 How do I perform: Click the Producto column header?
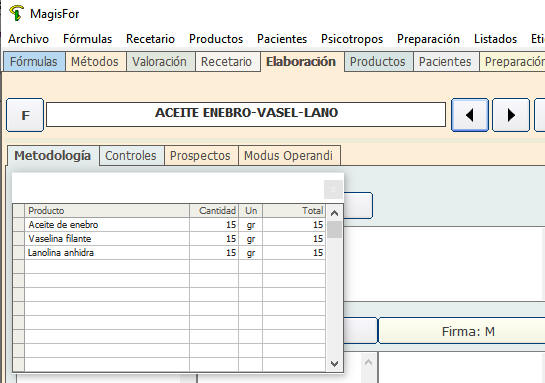tap(107, 211)
